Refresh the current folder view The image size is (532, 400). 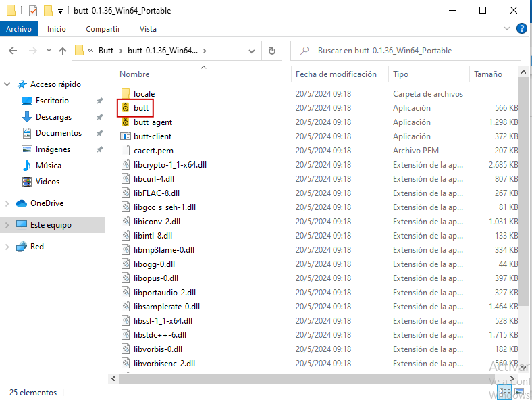pos(271,51)
